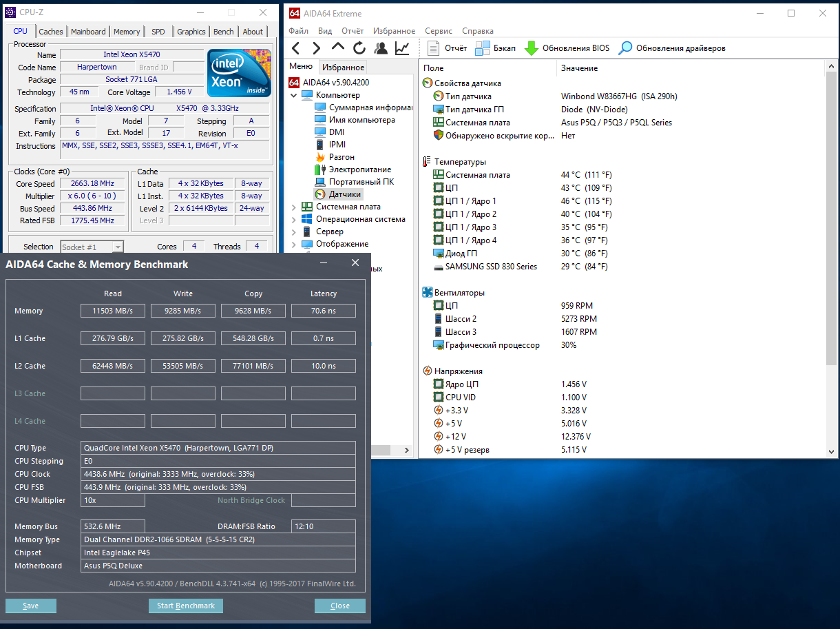This screenshot has width=840, height=629.
Task: Switch to the Memory tab in CPU-Z
Action: click(x=127, y=32)
